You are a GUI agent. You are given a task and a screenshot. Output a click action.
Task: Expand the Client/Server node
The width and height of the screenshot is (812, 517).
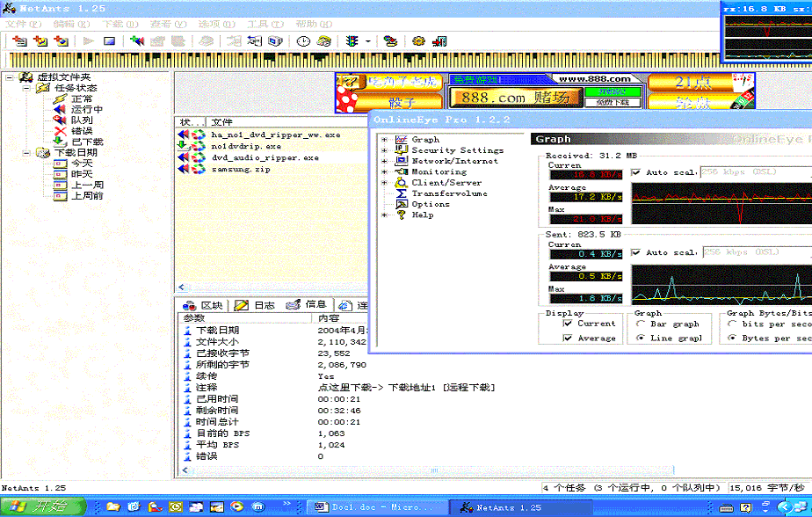(384, 182)
